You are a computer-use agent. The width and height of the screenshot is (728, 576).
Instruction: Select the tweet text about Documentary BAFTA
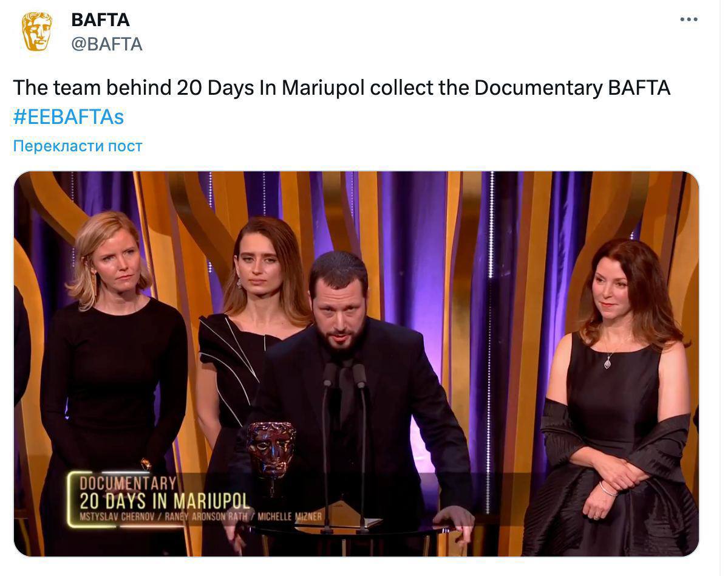coord(341,87)
